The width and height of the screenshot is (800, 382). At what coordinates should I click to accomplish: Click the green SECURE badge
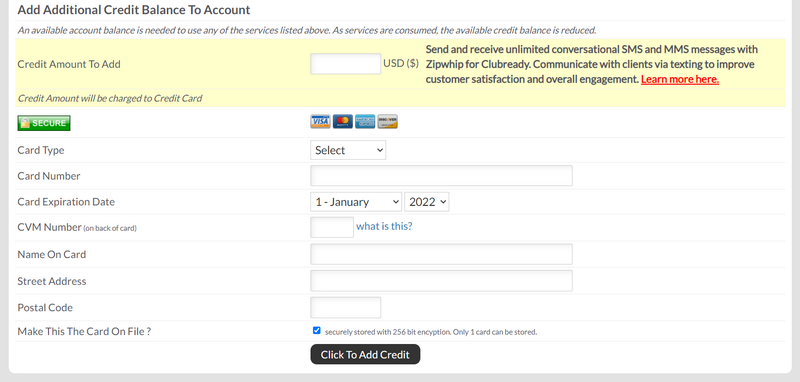pos(44,123)
